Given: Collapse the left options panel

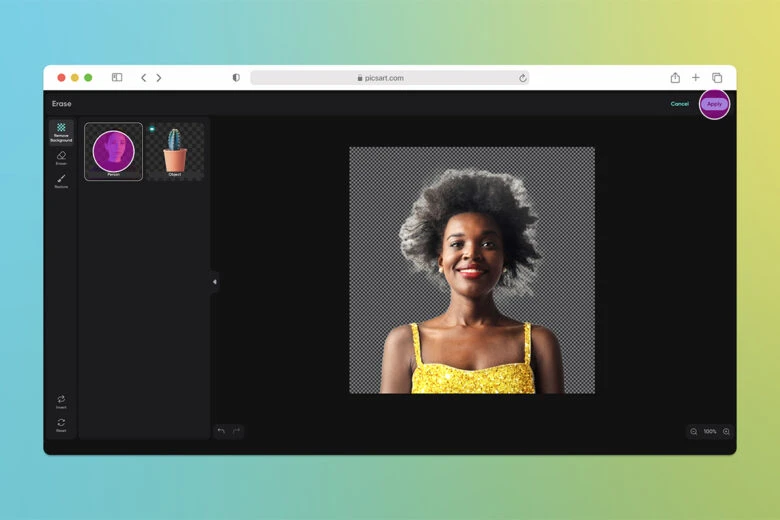Looking at the screenshot, I should 214,282.
